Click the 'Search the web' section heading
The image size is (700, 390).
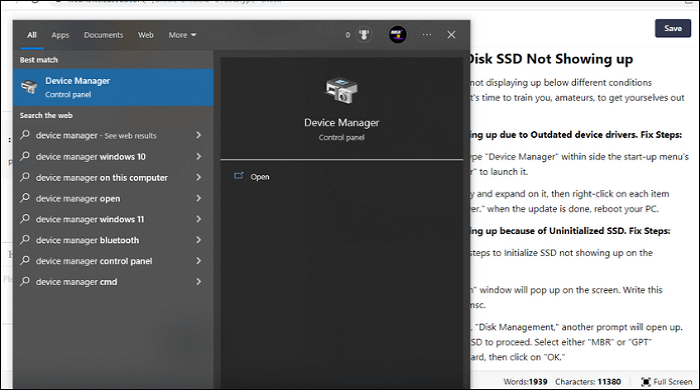(46, 115)
